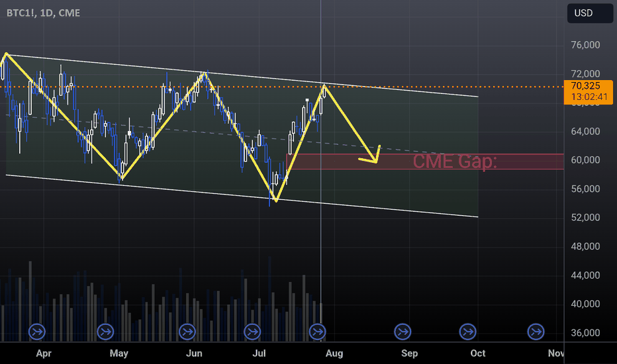This screenshot has height=364, width=617.
Task: Click the contract rollover icon above Sep
Action: click(x=403, y=332)
